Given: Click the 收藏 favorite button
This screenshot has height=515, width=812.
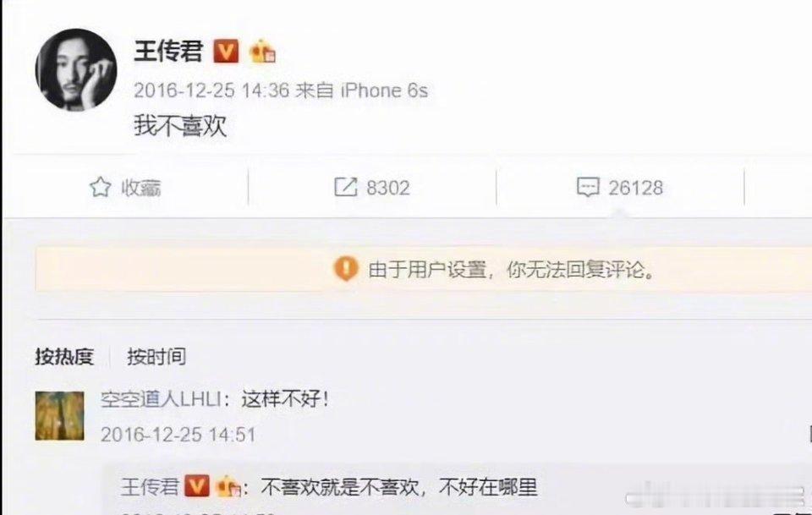Looking at the screenshot, I should pyautogui.click(x=125, y=188).
